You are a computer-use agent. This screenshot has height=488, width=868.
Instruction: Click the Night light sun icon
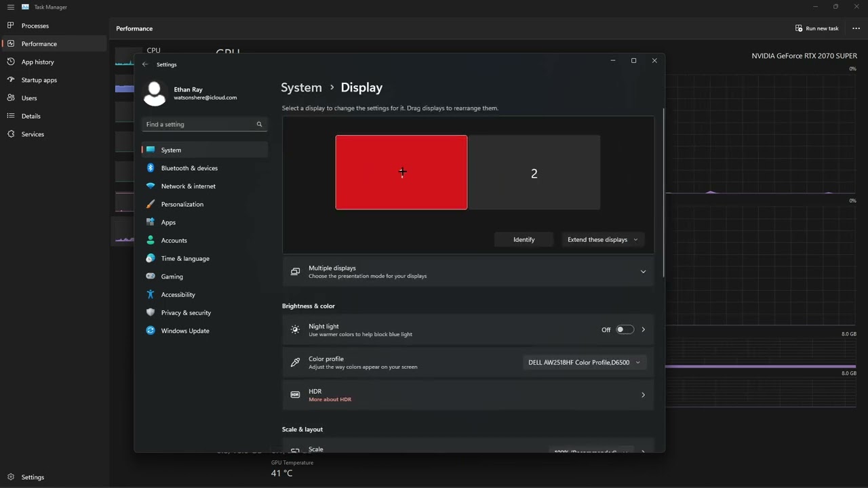(295, 329)
